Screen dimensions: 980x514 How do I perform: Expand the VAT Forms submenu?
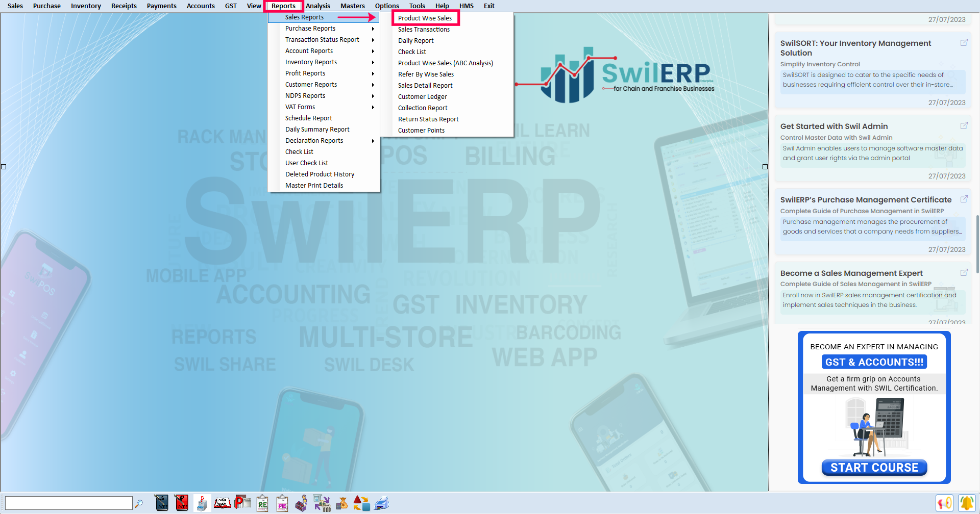[x=324, y=107]
